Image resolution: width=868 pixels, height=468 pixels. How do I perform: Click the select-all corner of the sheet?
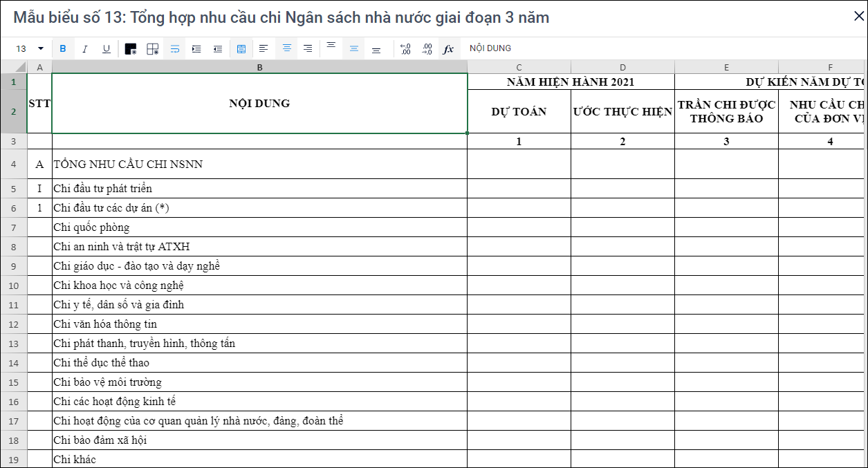[x=14, y=67]
